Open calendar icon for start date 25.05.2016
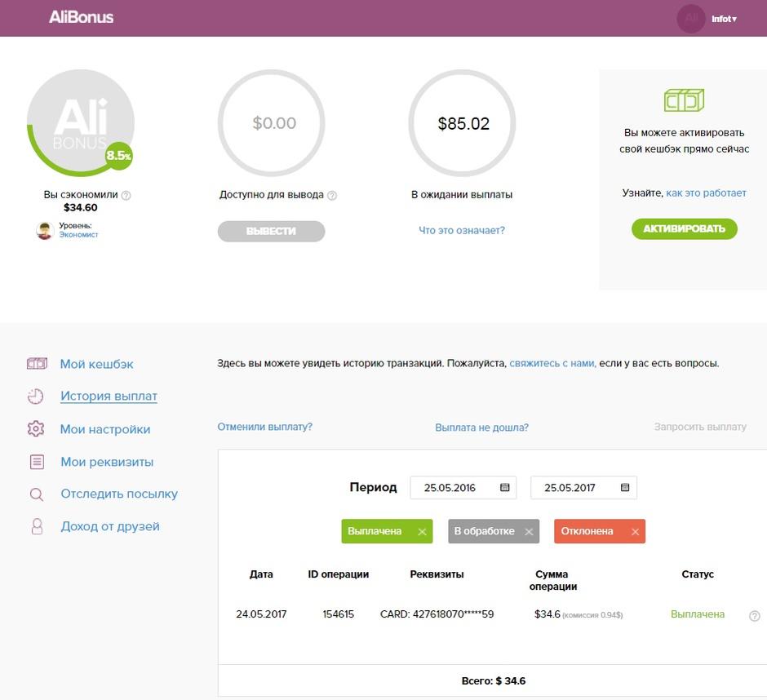Screen dimensions: 767x700 [x=505, y=487]
